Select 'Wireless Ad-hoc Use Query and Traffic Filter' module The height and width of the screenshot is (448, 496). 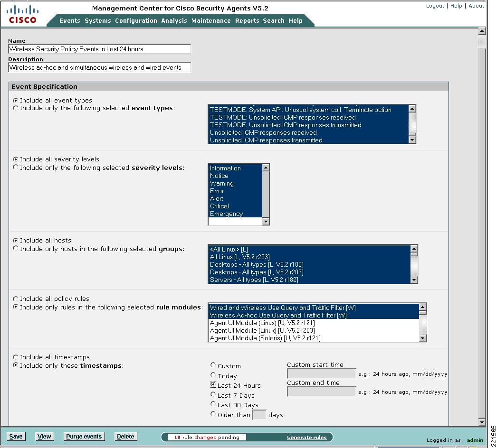(314, 315)
